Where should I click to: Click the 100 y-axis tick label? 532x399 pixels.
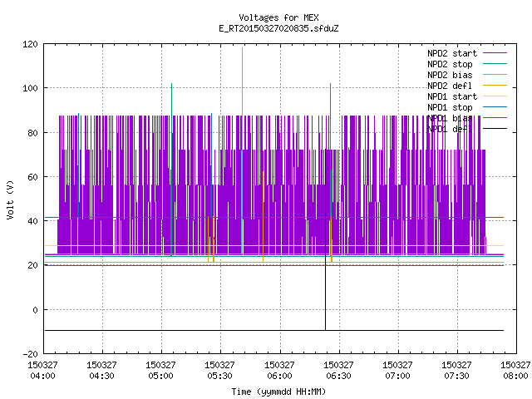point(30,88)
